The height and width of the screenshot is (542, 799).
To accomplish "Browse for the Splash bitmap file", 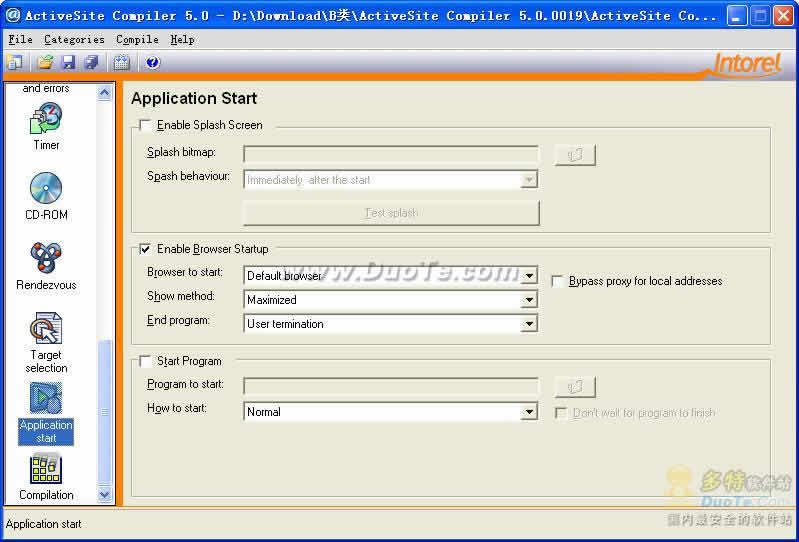I will click(575, 155).
